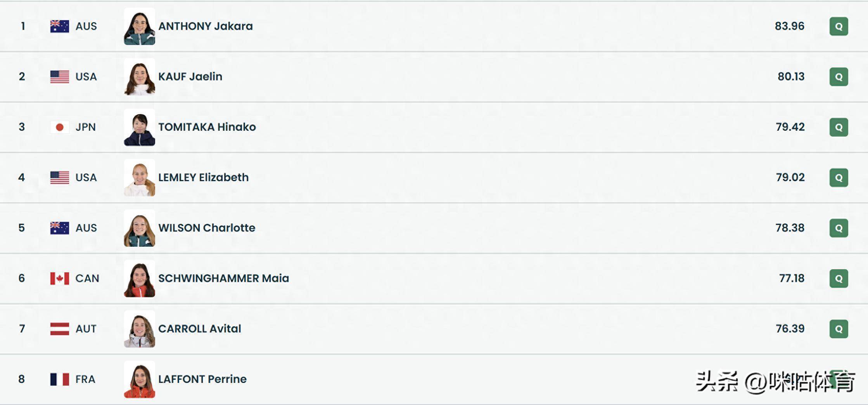The image size is (868, 405).
Task: Open the CARROLL Avital name link
Action: tap(199, 329)
